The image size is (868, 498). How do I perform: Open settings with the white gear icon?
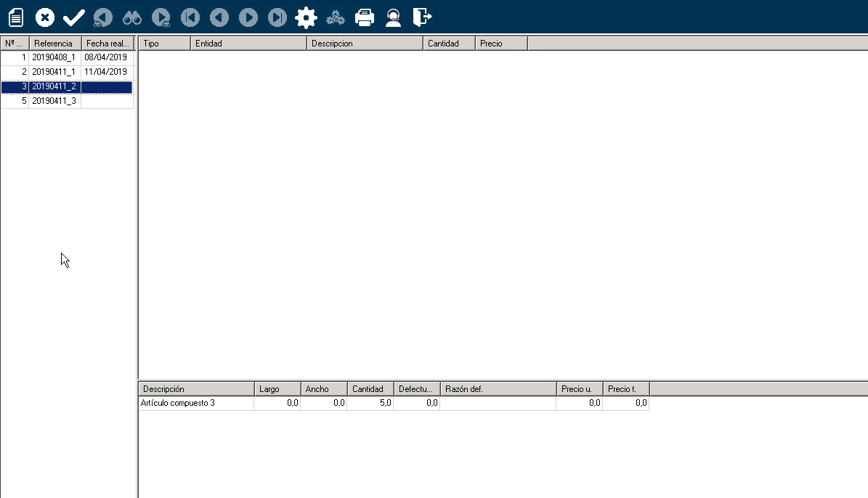[307, 17]
